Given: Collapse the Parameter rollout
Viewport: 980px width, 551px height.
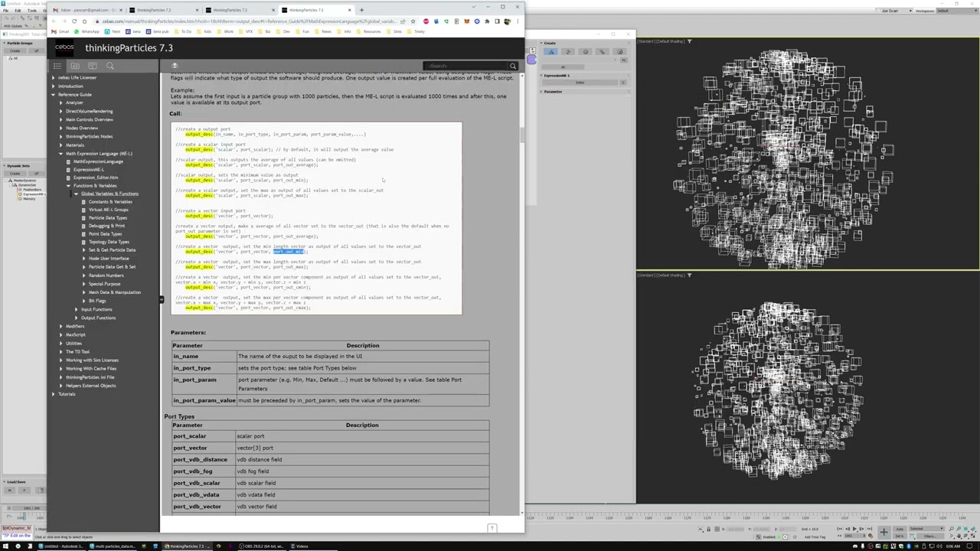Looking at the screenshot, I should (x=541, y=92).
